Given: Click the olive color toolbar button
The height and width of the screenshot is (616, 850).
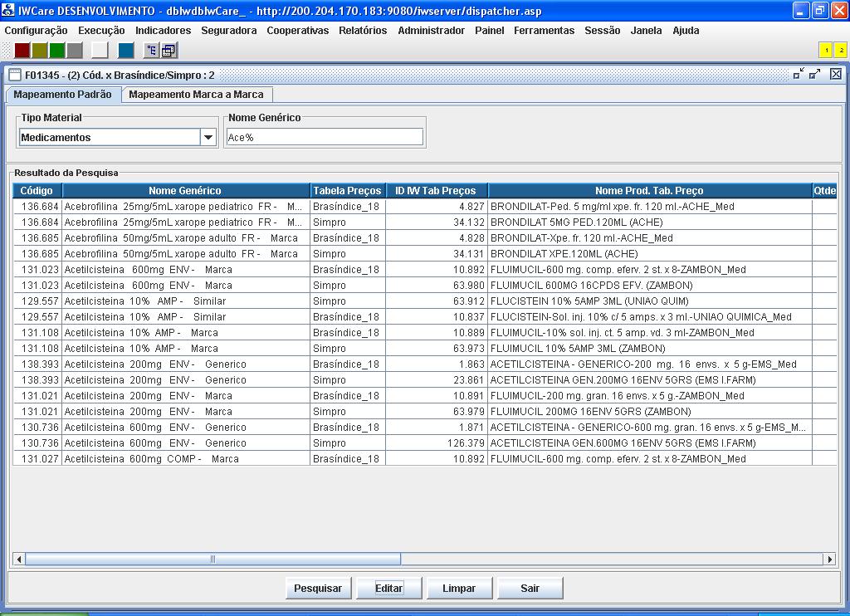Looking at the screenshot, I should coord(40,51).
